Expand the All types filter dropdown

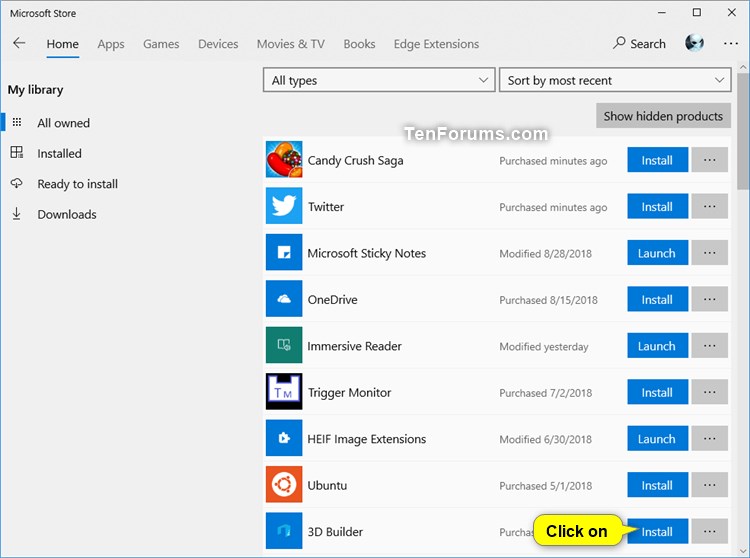click(x=379, y=80)
